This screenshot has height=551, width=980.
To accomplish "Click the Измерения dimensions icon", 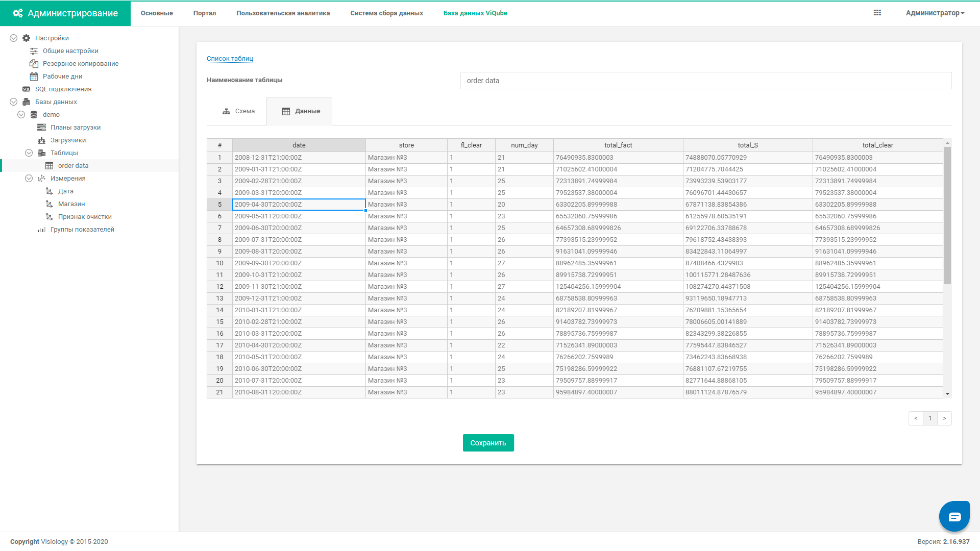I will coord(42,179).
